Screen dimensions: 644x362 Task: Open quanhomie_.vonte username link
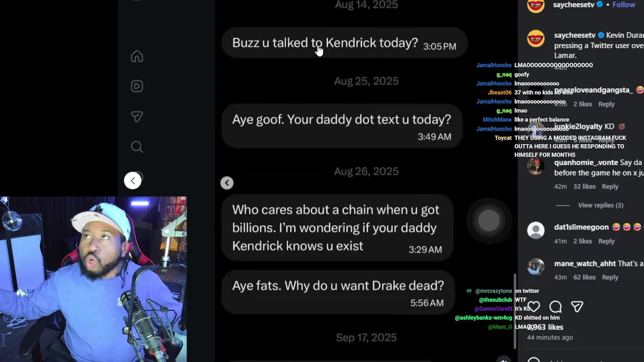586,163
